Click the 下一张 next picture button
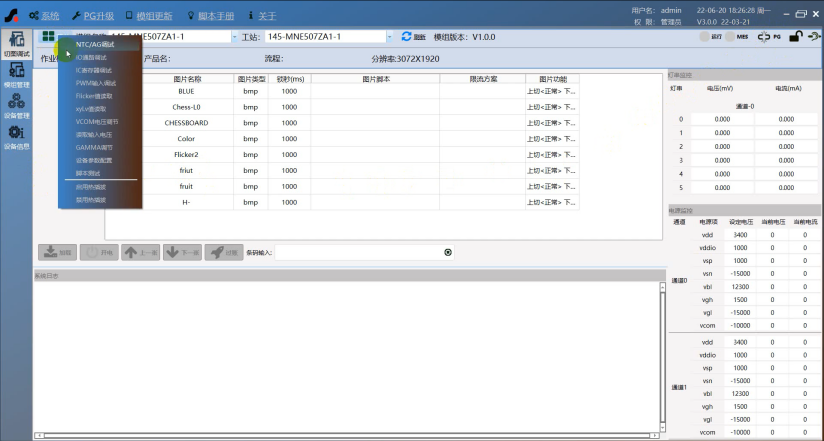The height and width of the screenshot is (441, 824). (x=182, y=252)
